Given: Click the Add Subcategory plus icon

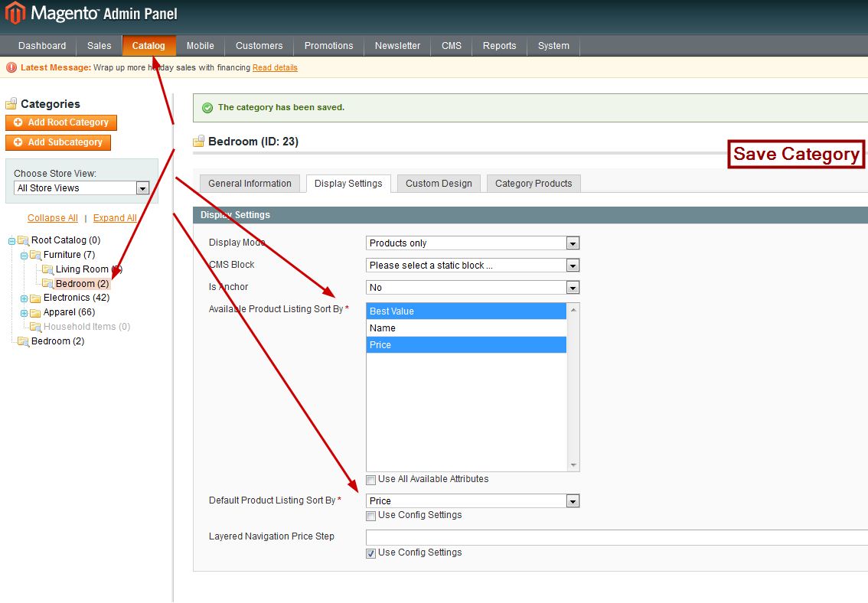Looking at the screenshot, I should point(18,142).
